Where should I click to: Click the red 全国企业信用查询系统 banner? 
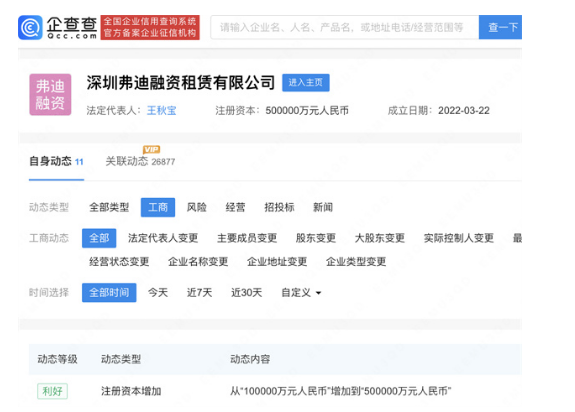point(150,27)
